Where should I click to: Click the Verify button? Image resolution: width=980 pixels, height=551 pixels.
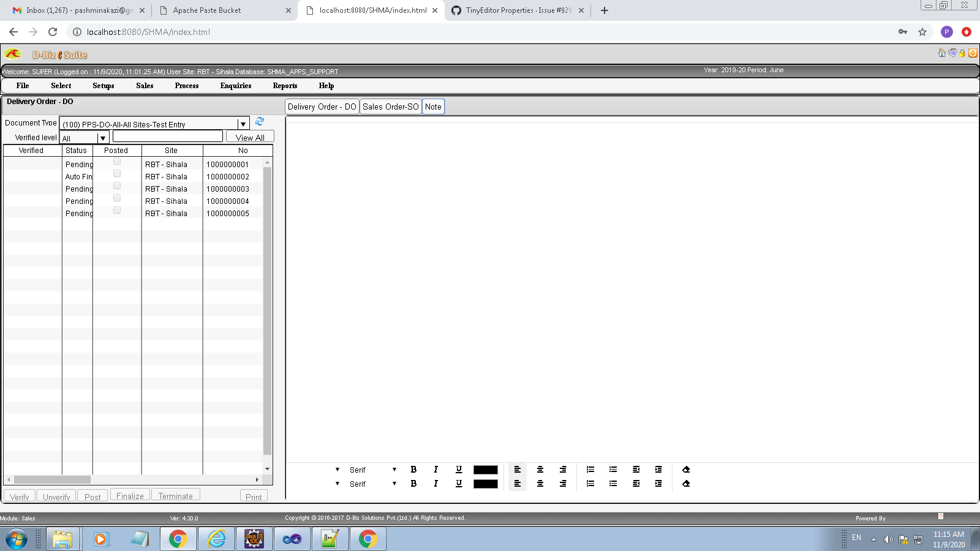coord(20,496)
